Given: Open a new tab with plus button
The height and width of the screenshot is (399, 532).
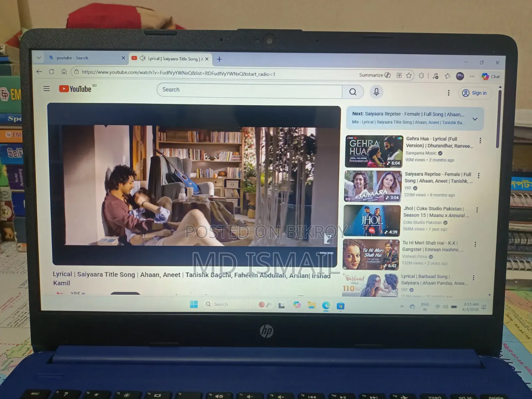Looking at the screenshot, I should (219, 59).
